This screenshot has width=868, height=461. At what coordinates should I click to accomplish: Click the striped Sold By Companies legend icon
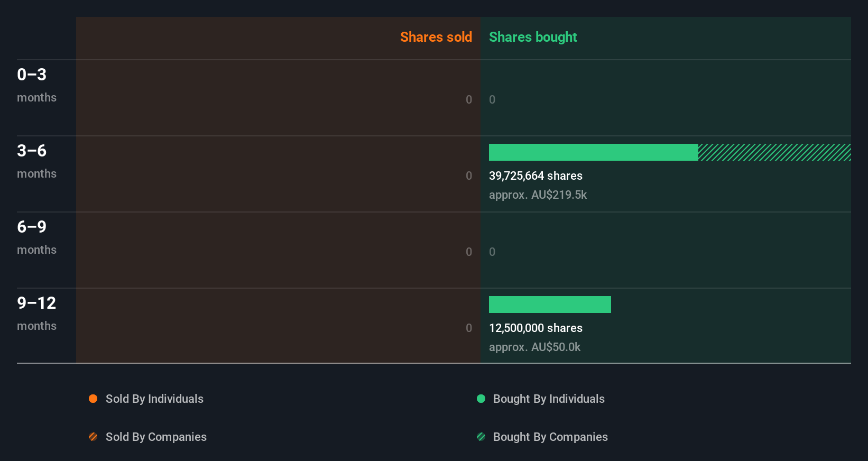click(x=93, y=437)
